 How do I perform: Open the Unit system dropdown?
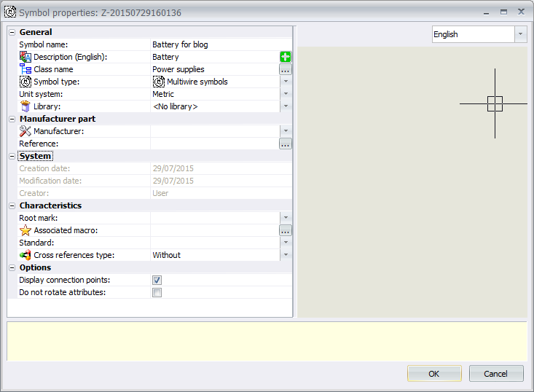[286, 94]
